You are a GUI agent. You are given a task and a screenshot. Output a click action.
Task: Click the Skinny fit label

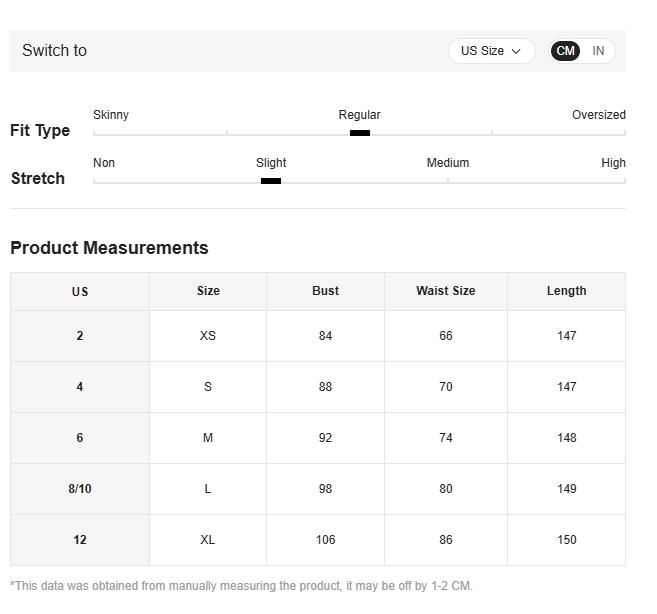(x=111, y=115)
